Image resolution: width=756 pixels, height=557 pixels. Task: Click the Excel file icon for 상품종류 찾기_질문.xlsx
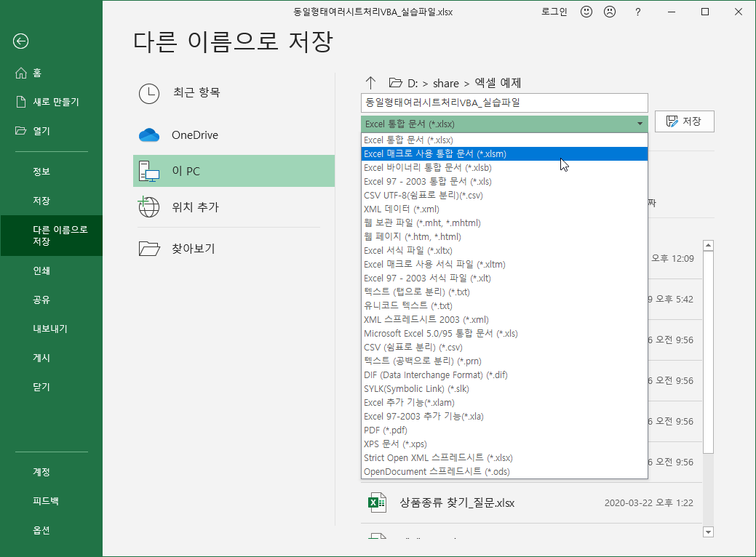click(x=377, y=502)
